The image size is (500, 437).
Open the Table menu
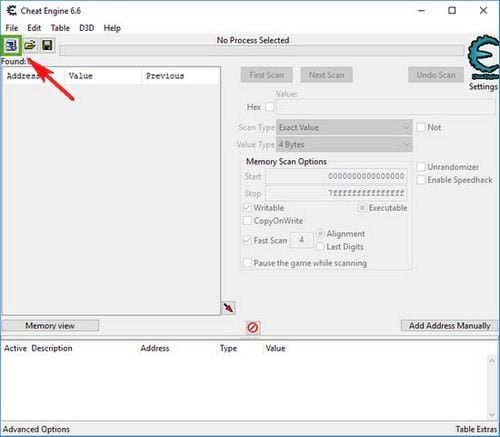pos(60,28)
